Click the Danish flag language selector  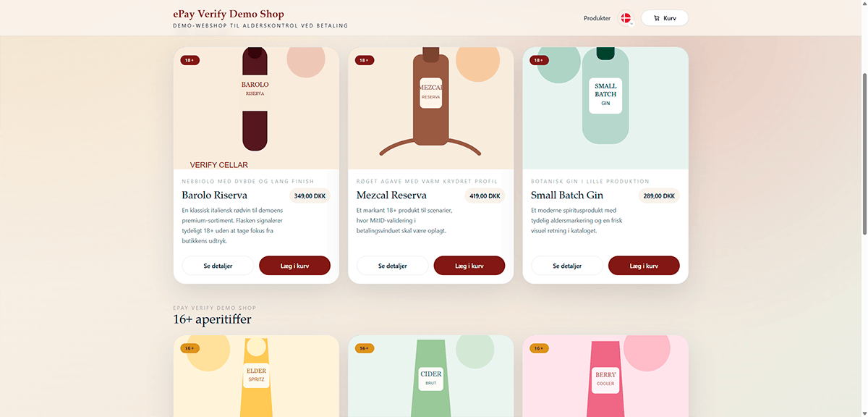(626, 18)
